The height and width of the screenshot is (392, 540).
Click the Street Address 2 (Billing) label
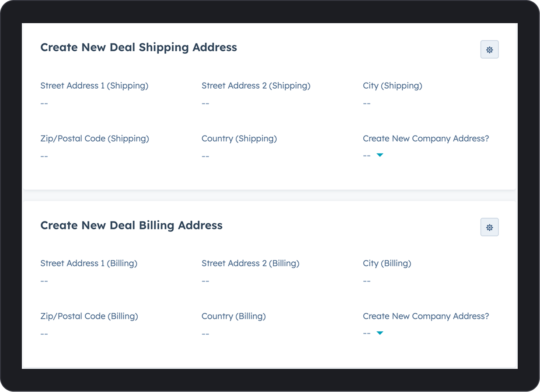pos(251,263)
